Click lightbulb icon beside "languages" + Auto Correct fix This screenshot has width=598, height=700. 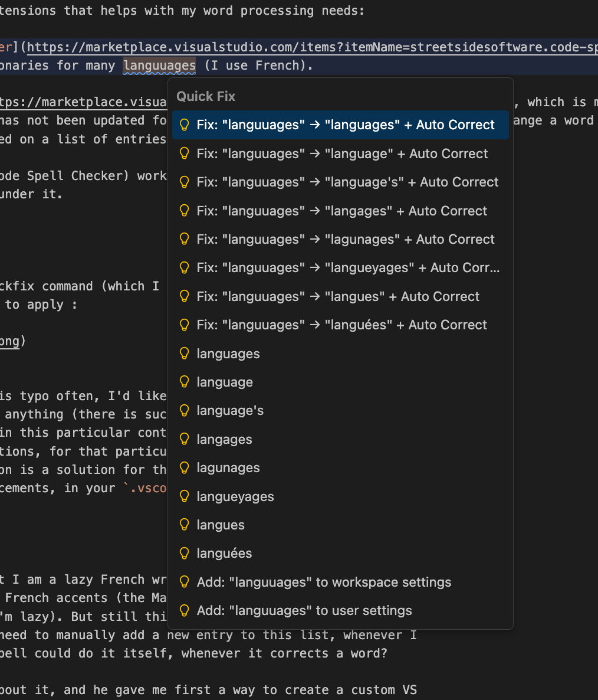point(185,125)
